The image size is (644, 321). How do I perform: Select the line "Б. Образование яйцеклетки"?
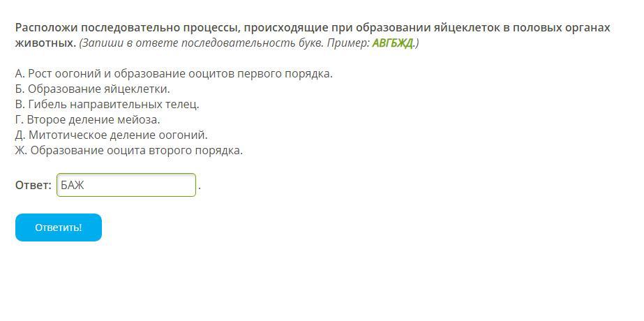tap(92, 89)
